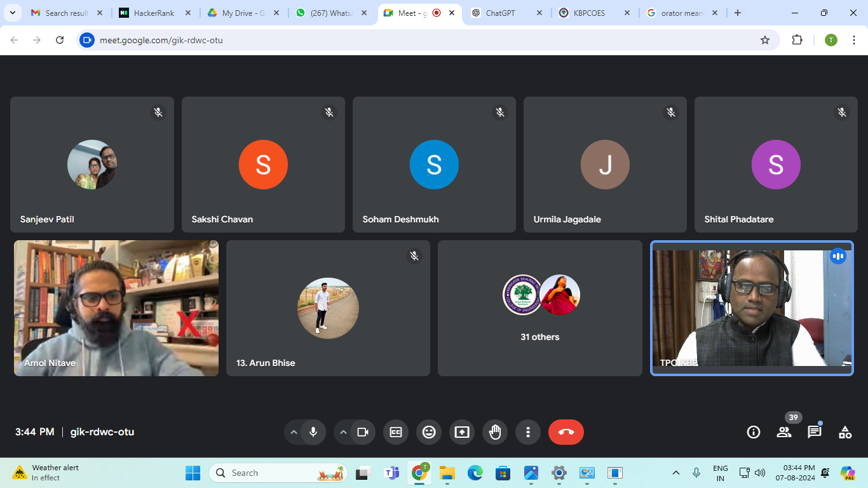The width and height of the screenshot is (868, 488).
Task: Expand video settings arrow beside camera
Action: point(343,432)
